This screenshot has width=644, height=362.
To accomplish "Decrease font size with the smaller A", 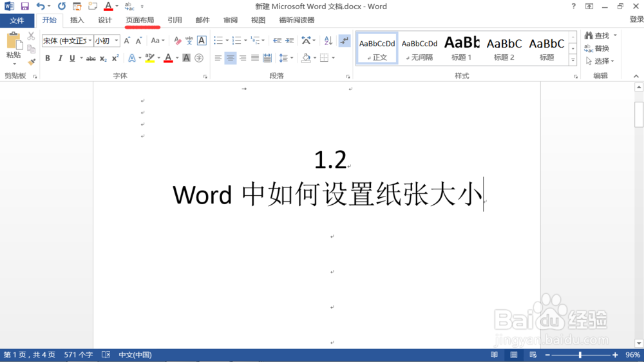I will (x=139, y=41).
